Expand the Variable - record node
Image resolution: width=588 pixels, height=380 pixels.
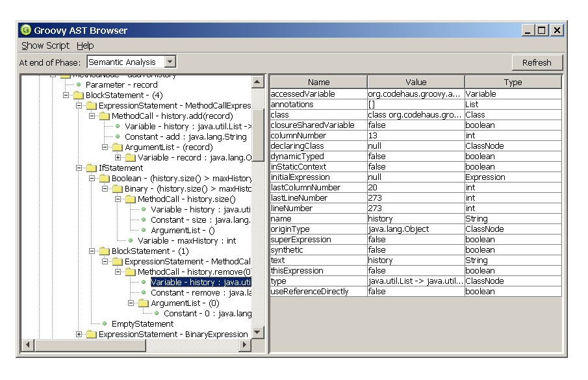(x=118, y=157)
